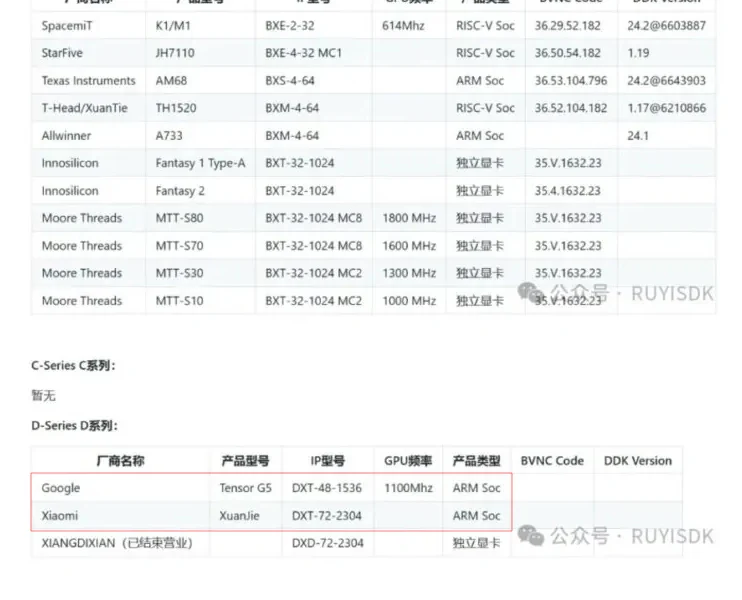Viewport: 742px width, 600px height.
Task: Select GPU频率 header in D-Series table
Action: [408, 460]
